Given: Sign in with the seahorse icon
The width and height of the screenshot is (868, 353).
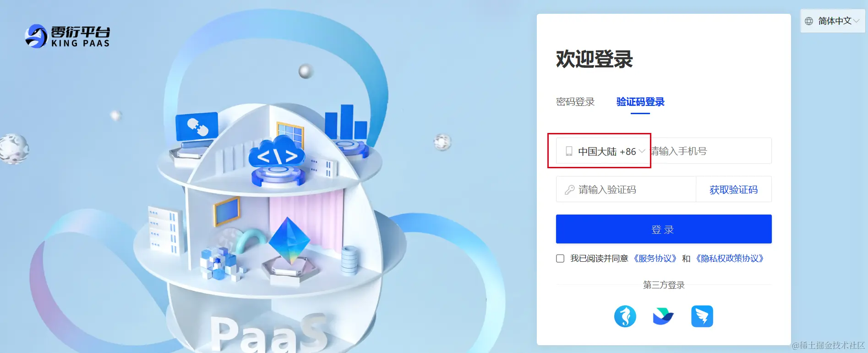Looking at the screenshot, I should [625, 316].
